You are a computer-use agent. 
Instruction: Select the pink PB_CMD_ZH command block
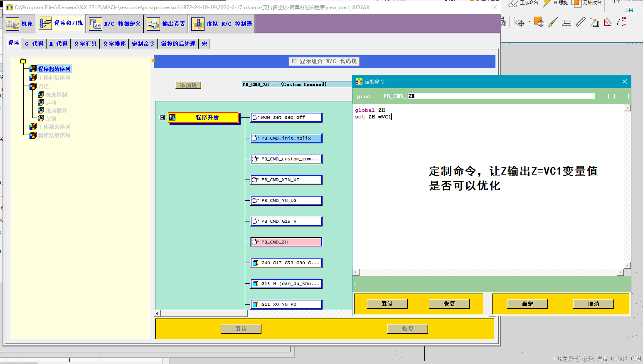pos(286,242)
